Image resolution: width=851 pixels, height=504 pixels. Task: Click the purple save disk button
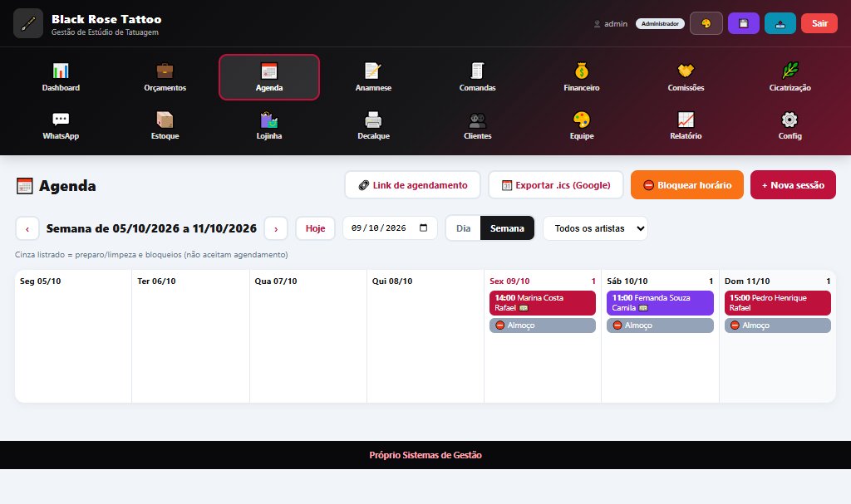(744, 23)
